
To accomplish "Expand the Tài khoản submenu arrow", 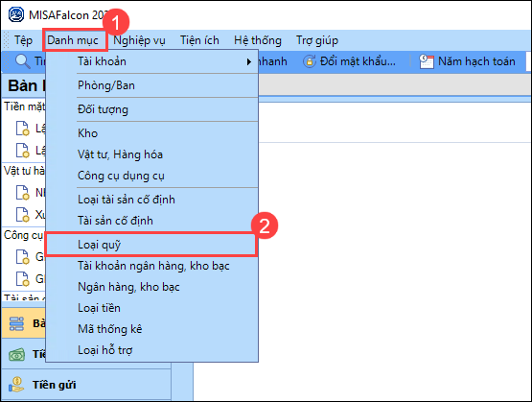I will pos(249,61).
